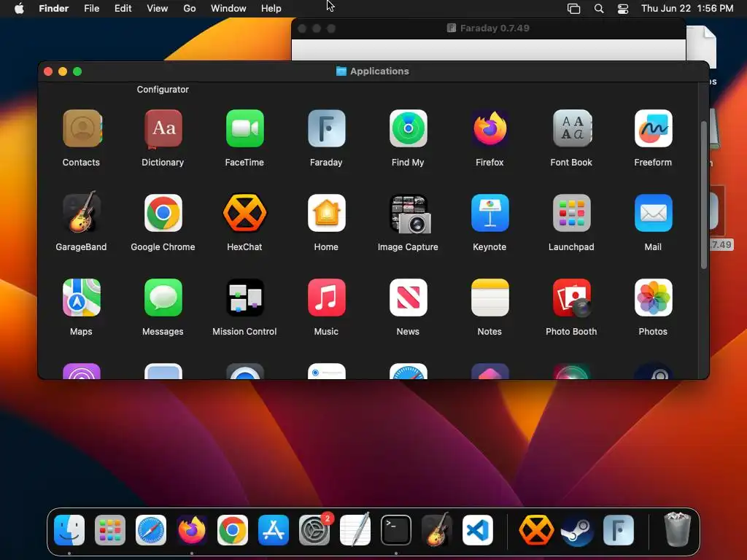Launch HexChat from Applications window

click(244, 213)
